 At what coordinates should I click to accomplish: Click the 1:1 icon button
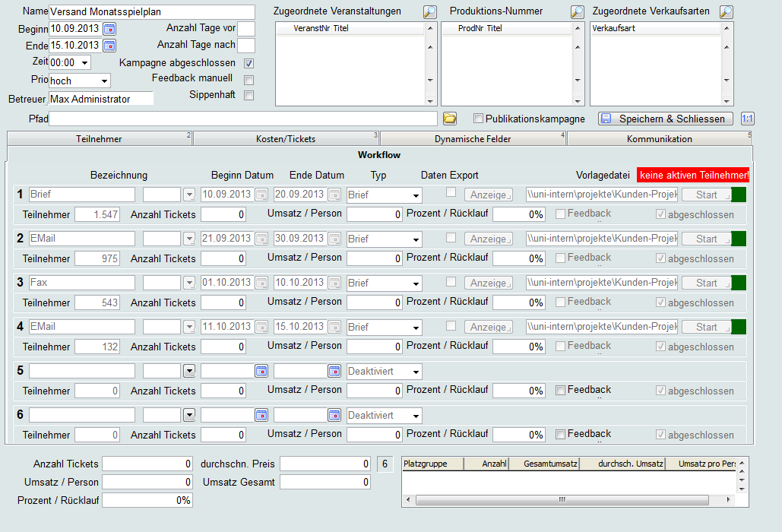(747, 119)
